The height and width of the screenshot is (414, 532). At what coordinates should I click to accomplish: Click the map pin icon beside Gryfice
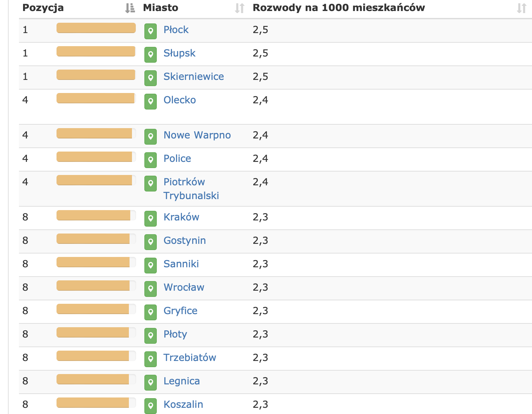tap(151, 312)
